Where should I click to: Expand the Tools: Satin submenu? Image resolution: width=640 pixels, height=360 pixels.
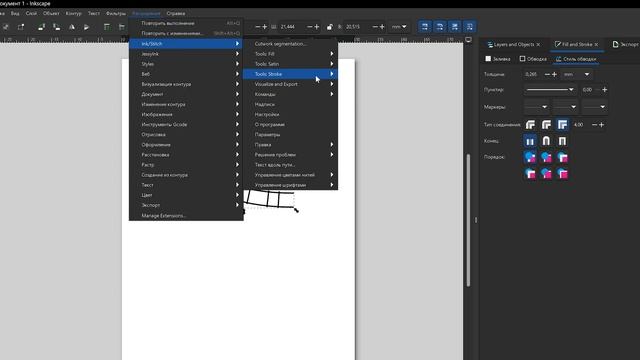pyautogui.click(x=290, y=64)
